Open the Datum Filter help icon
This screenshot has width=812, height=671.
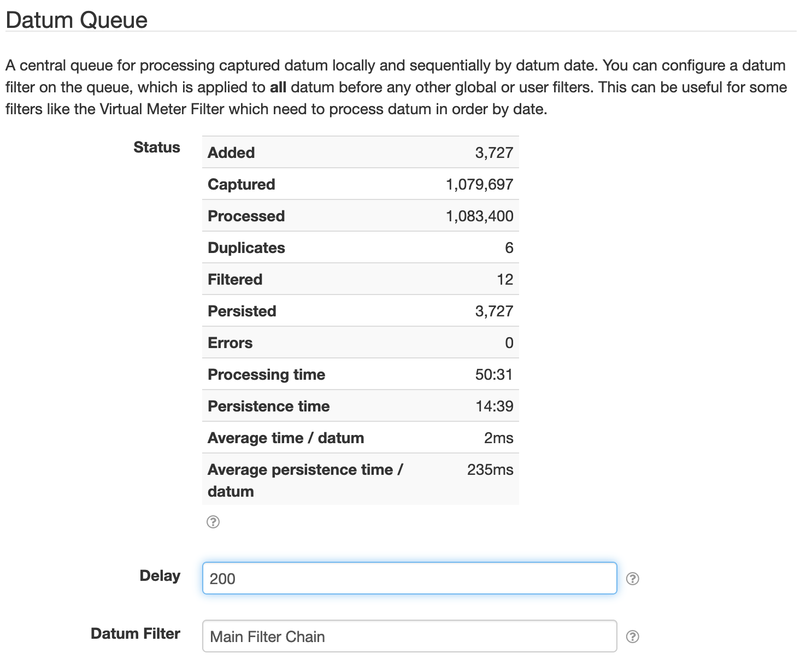coord(633,636)
